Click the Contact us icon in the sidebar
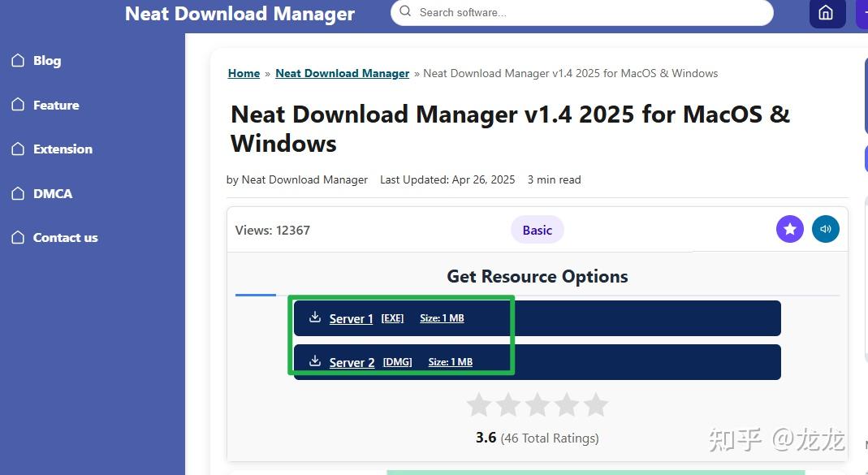 [x=17, y=237]
